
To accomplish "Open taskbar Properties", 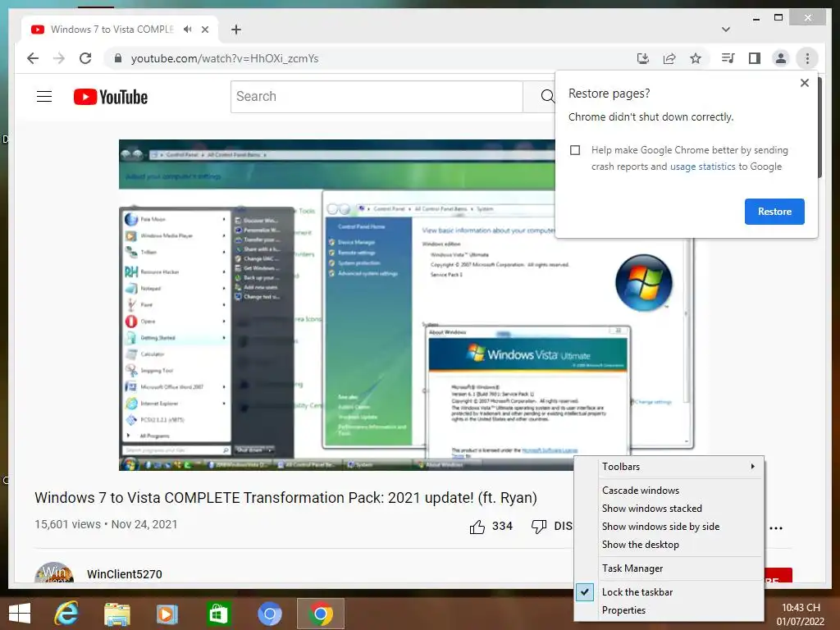I will [x=669, y=610].
